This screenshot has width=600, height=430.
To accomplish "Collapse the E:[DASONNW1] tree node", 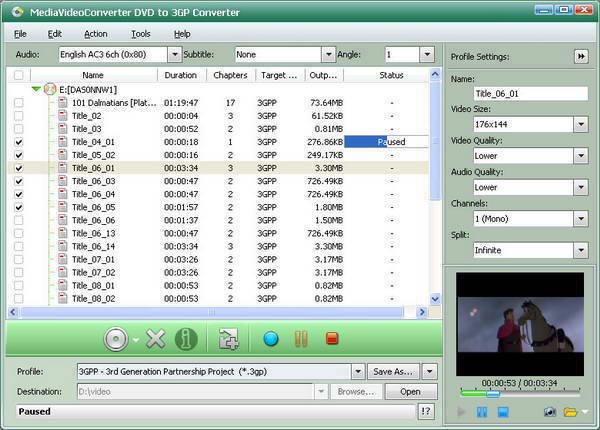I will (36, 89).
